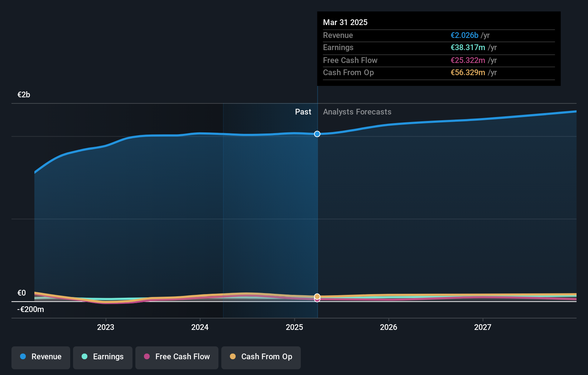Toggle the Revenue series legend button

click(41, 357)
